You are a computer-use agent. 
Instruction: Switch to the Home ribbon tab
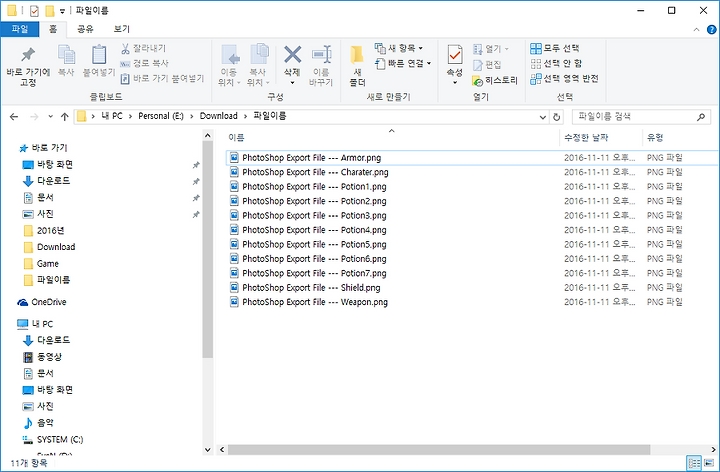53,29
